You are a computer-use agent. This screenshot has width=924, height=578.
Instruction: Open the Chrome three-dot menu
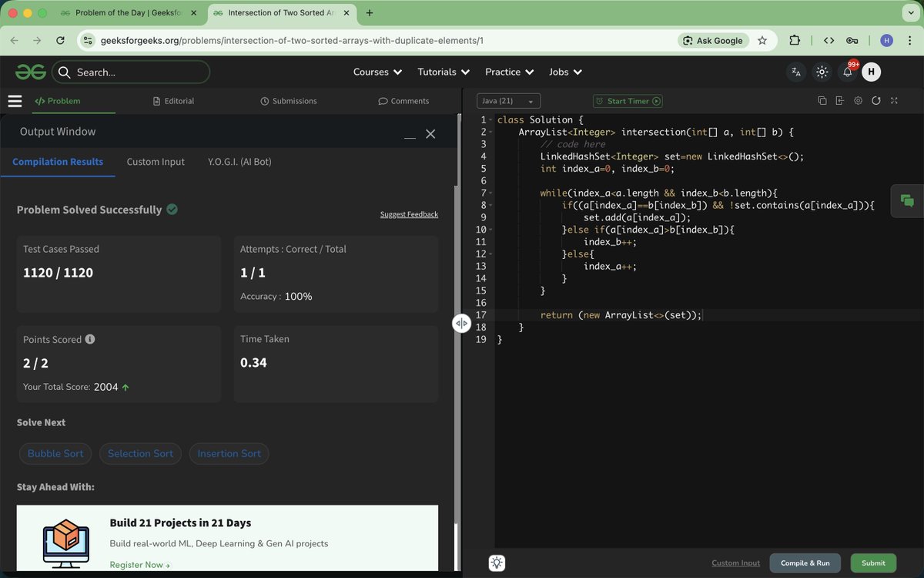(x=908, y=41)
